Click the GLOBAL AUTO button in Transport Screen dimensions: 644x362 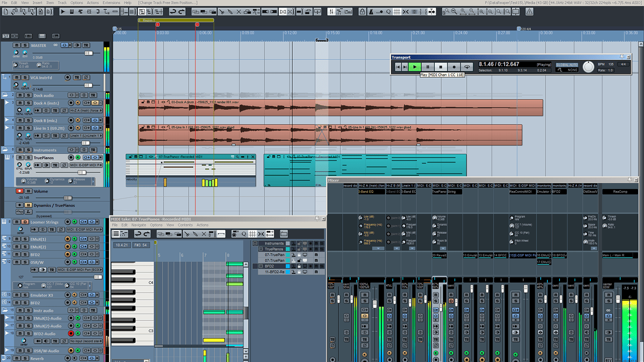click(567, 65)
